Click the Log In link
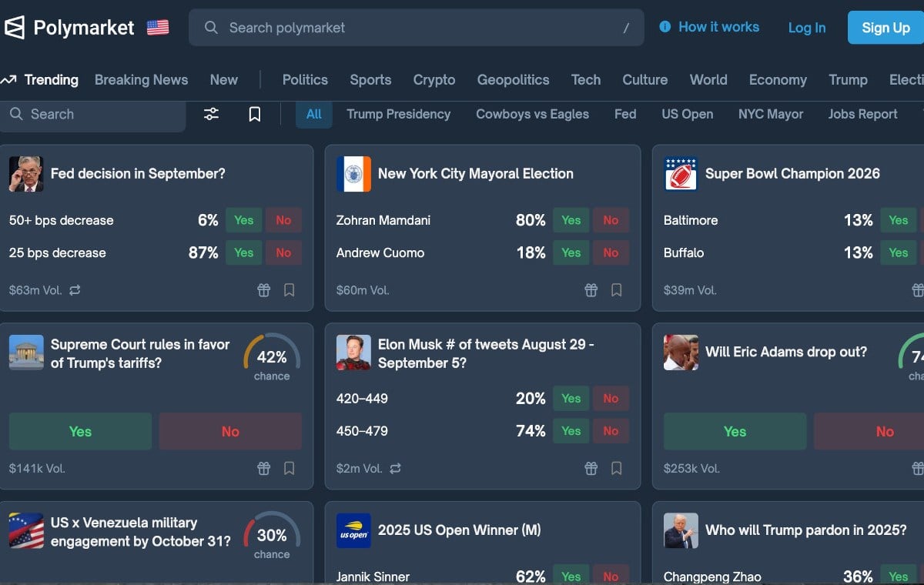Viewport: 924px width, 585px height. (x=807, y=28)
